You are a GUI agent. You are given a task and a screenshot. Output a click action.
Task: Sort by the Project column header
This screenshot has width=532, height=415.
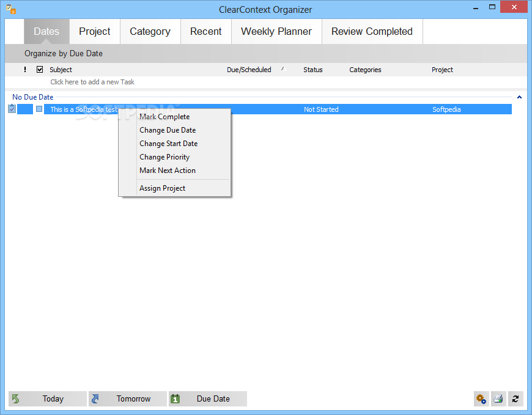[442, 70]
